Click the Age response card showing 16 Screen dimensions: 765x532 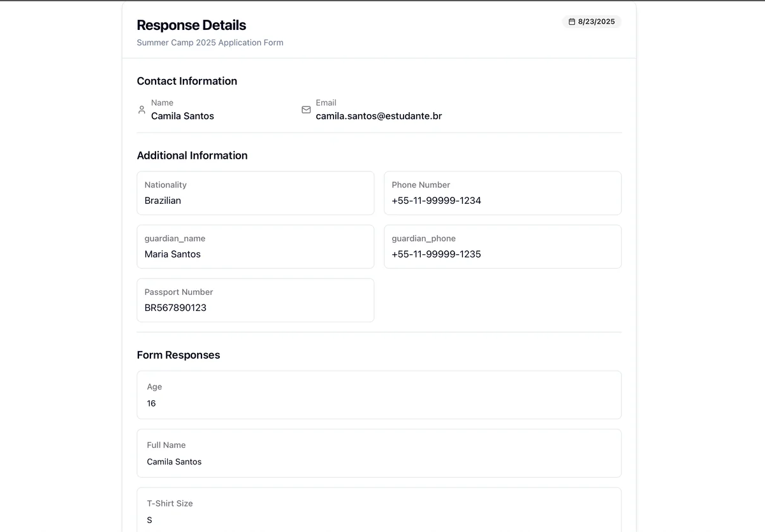tap(379, 395)
